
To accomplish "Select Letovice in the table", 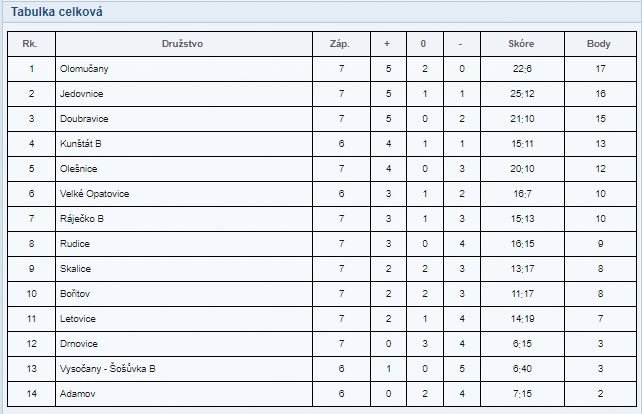I will 78,319.
